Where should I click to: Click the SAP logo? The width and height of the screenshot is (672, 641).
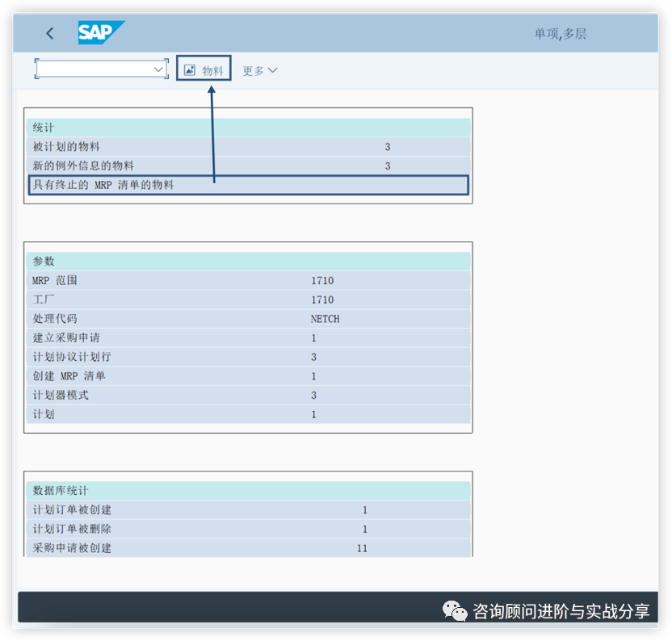coord(101,32)
